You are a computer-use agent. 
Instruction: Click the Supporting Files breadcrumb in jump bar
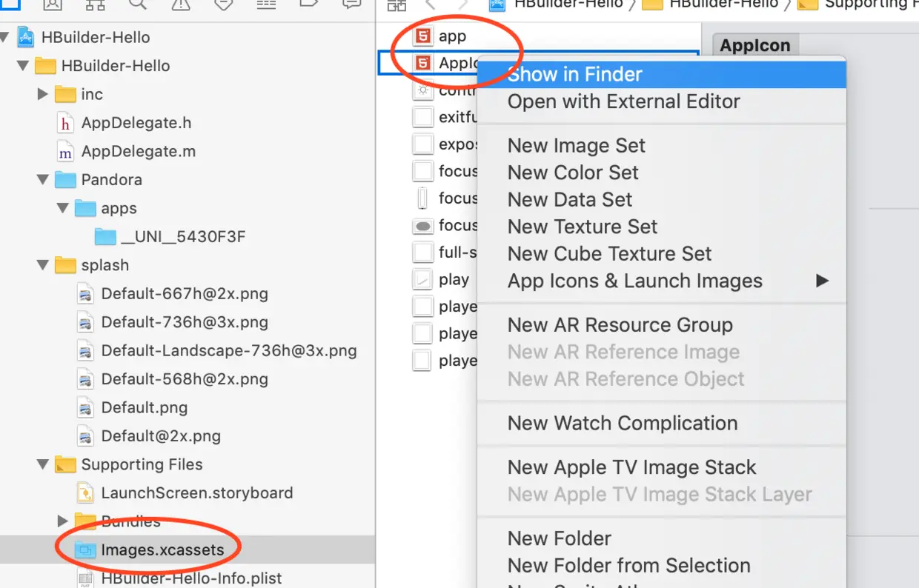pos(858,4)
